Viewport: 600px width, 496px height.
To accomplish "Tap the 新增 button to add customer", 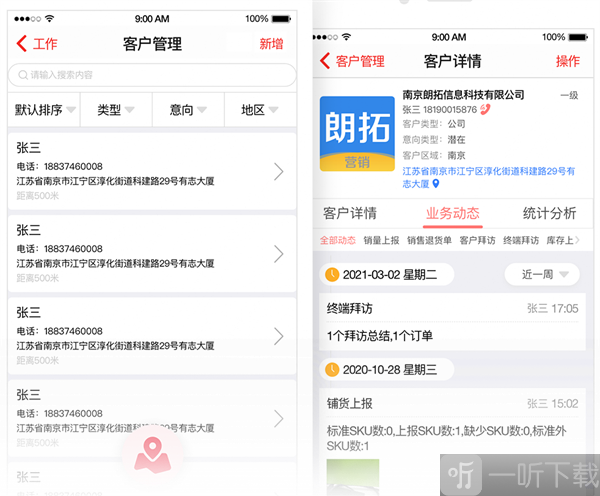I will pos(271,44).
